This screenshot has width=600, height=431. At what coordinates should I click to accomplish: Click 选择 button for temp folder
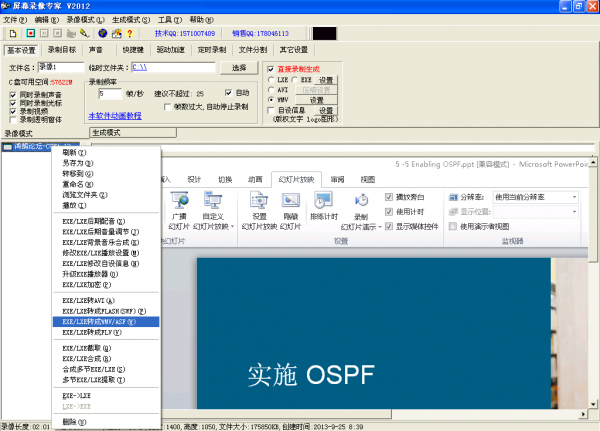239,68
